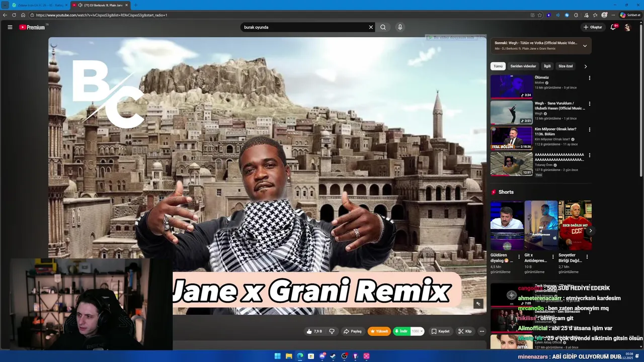Open options menu for Wegh Sana Vuruldum video

590,104
